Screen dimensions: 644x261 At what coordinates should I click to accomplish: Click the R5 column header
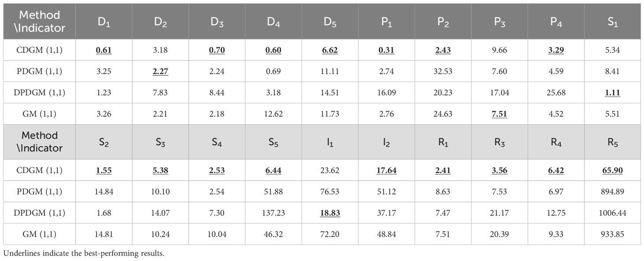[x=612, y=142]
